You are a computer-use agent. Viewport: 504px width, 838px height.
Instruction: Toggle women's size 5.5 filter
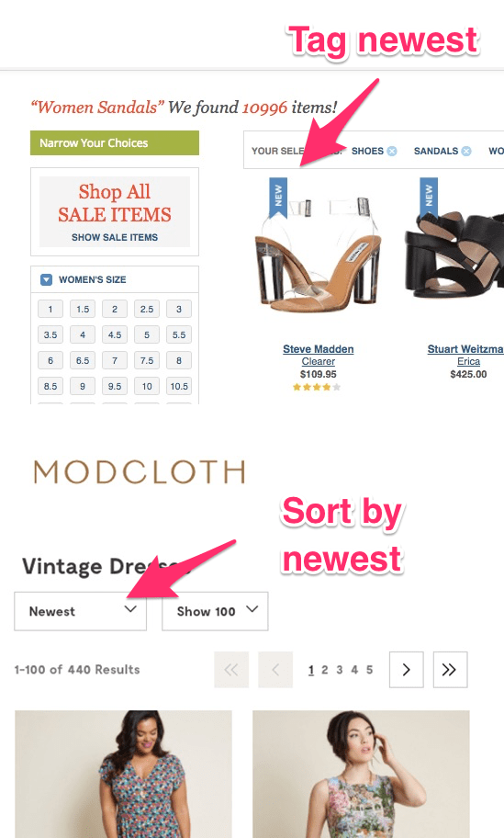click(x=179, y=335)
